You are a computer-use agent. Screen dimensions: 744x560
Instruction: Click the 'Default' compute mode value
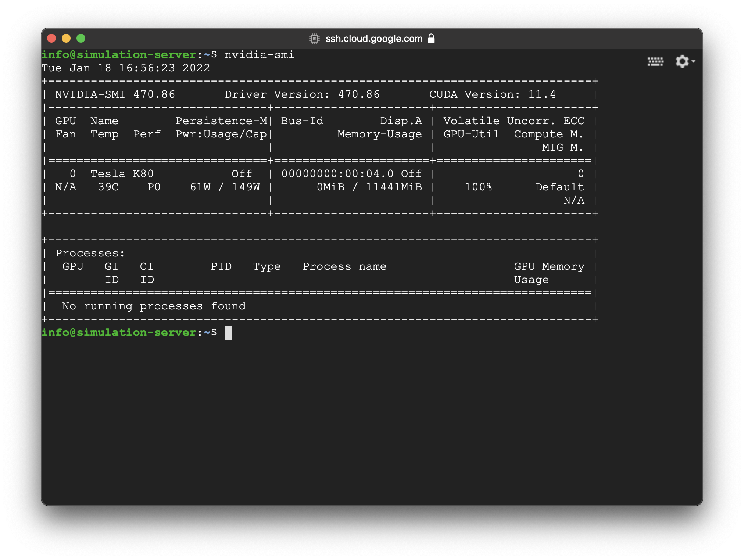pos(560,187)
